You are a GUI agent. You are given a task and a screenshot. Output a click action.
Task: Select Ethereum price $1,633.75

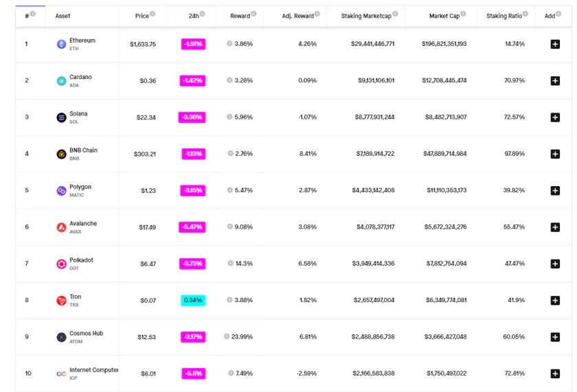(x=143, y=44)
